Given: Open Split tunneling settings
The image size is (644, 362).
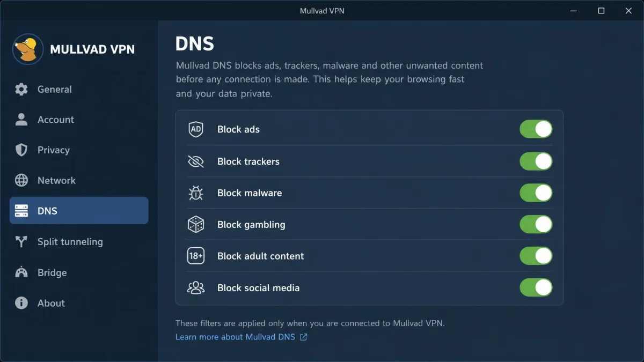Looking at the screenshot, I should point(79,242).
